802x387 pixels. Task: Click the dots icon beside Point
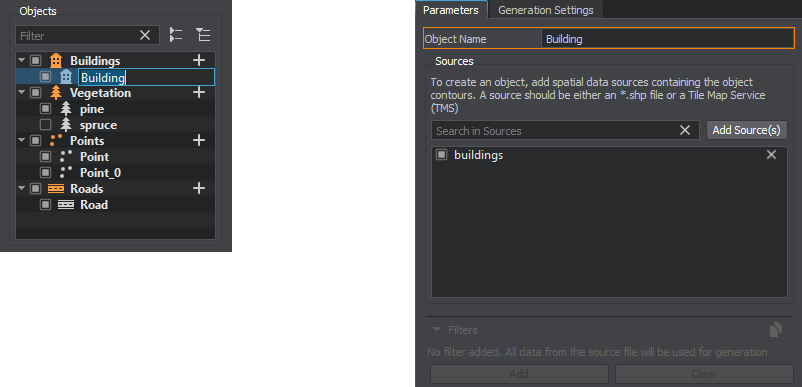point(66,157)
